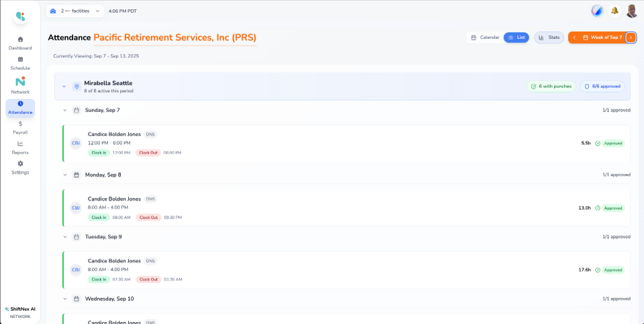
Task: Open Schedule from the sidebar
Action: (x=20, y=64)
